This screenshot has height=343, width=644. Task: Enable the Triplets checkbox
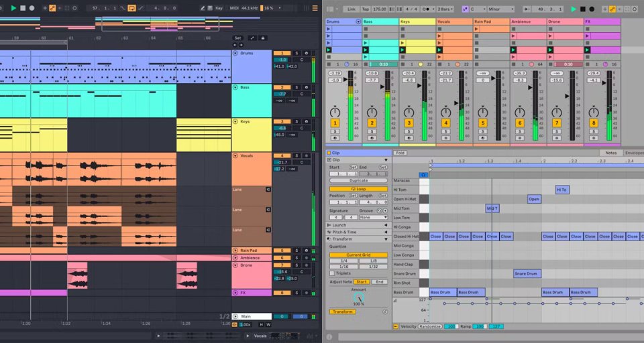click(332, 273)
